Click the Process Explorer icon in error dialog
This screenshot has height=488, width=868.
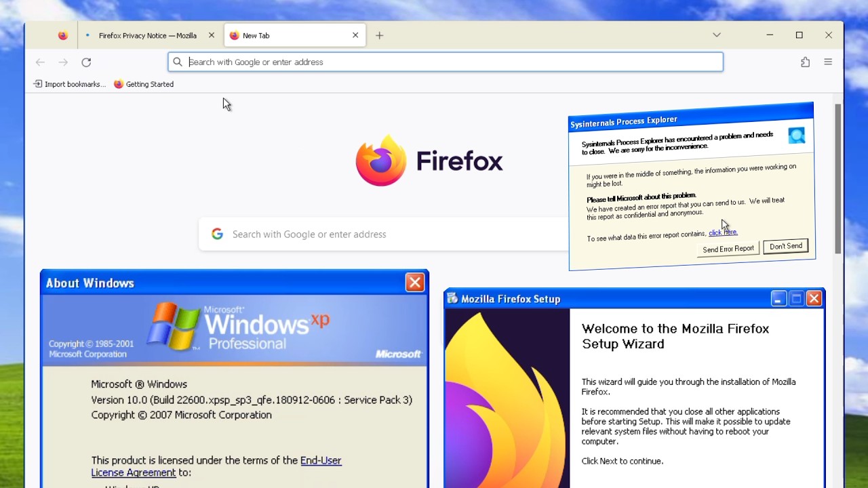pyautogui.click(x=797, y=135)
